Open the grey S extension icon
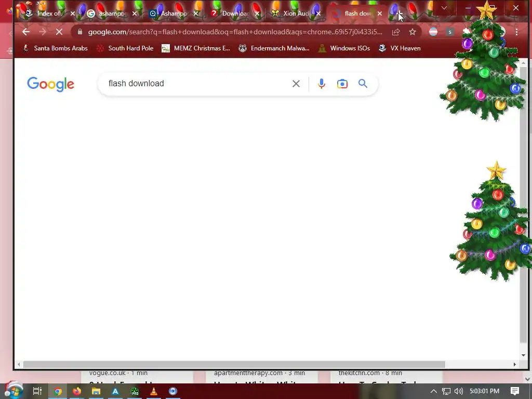The image size is (532, 399). (x=450, y=32)
